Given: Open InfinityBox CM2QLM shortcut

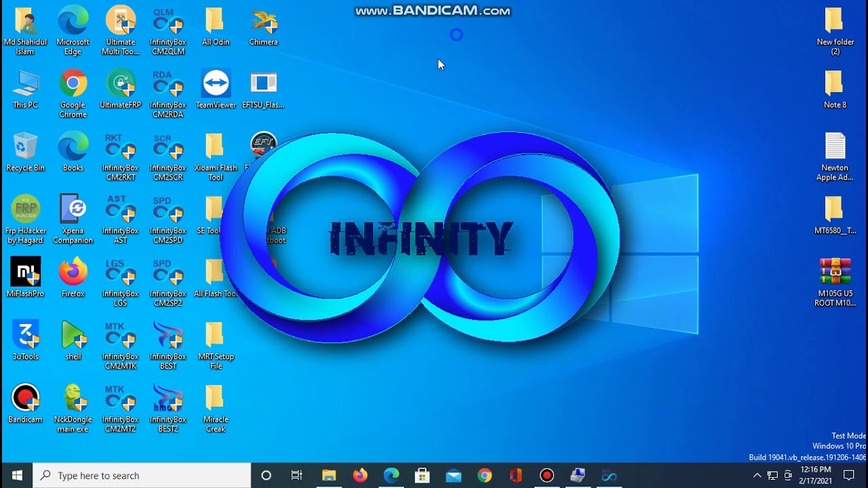Looking at the screenshot, I should tap(168, 30).
